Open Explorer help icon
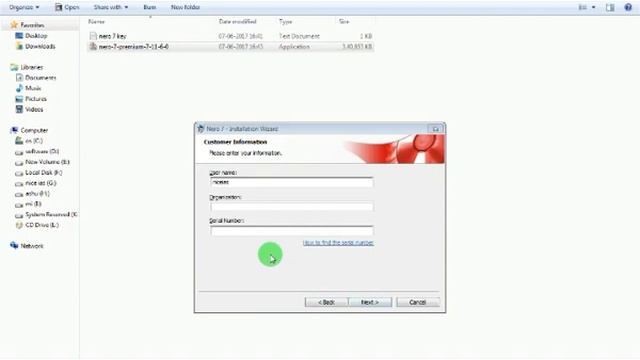This screenshot has height=360, width=640. point(628,7)
